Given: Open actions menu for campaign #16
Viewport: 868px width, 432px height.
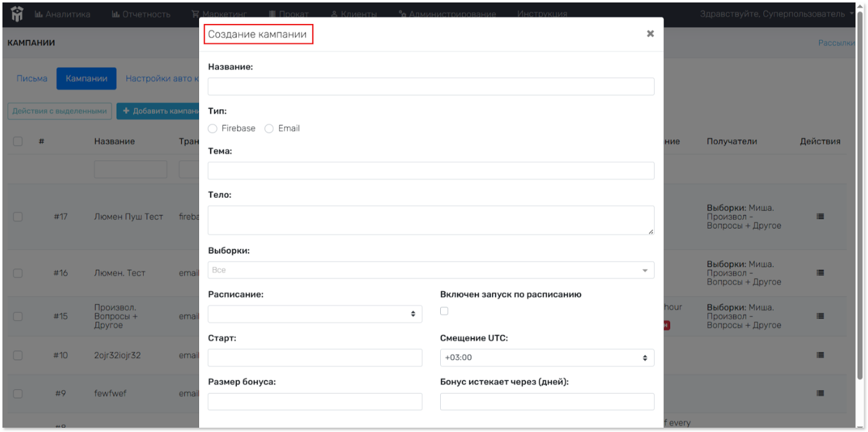Looking at the screenshot, I should point(820,273).
